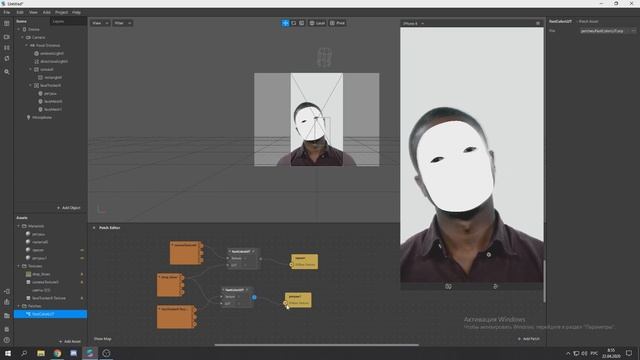Click the Show Map button in Patch Editor

(x=102, y=339)
